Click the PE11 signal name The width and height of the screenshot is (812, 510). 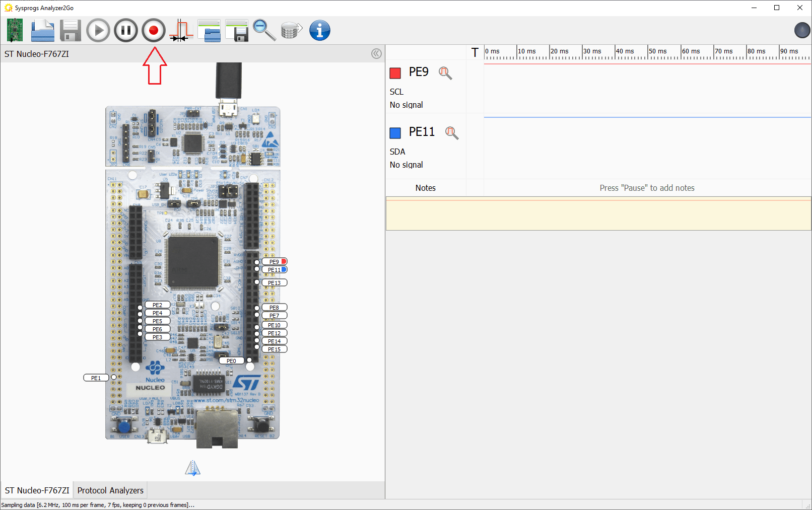422,132
